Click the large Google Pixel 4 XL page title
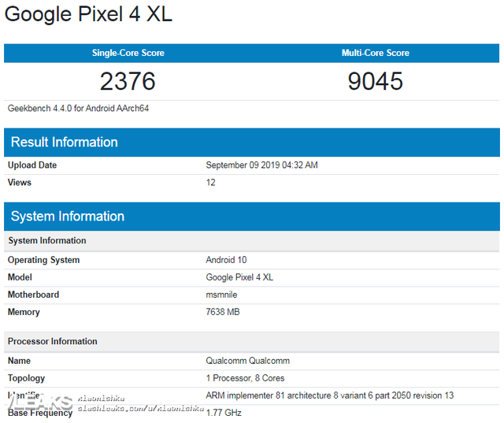The width and height of the screenshot is (504, 423). coord(88,14)
